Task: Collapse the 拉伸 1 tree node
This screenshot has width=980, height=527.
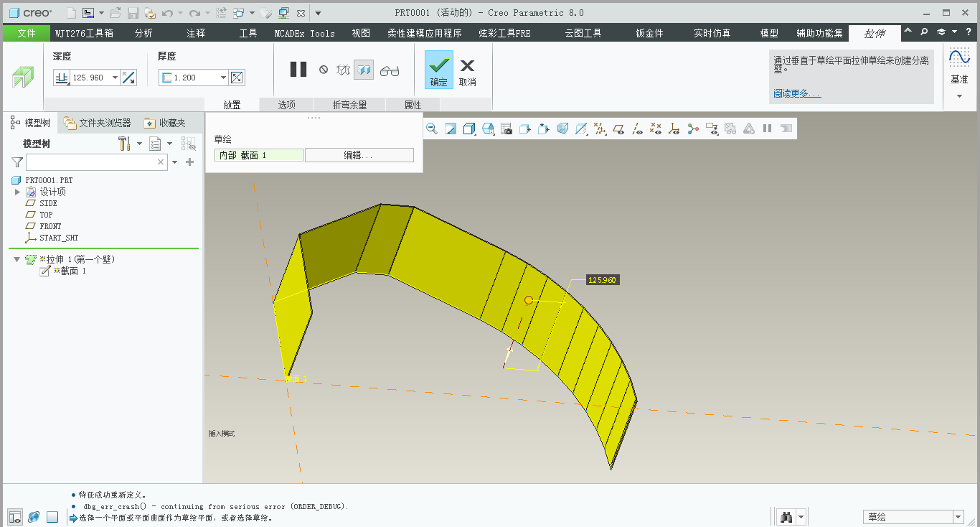Action: click(x=17, y=259)
